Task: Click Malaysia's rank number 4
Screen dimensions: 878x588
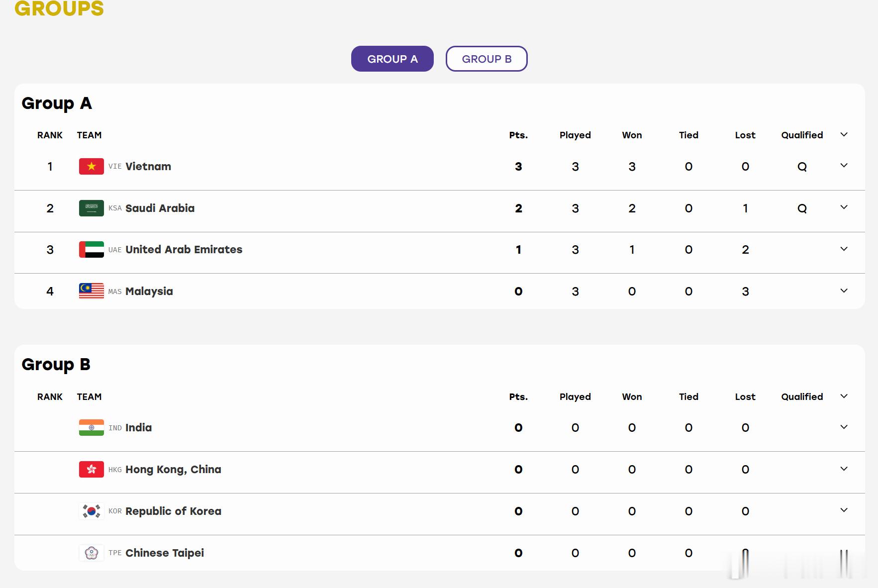Action: click(50, 291)
